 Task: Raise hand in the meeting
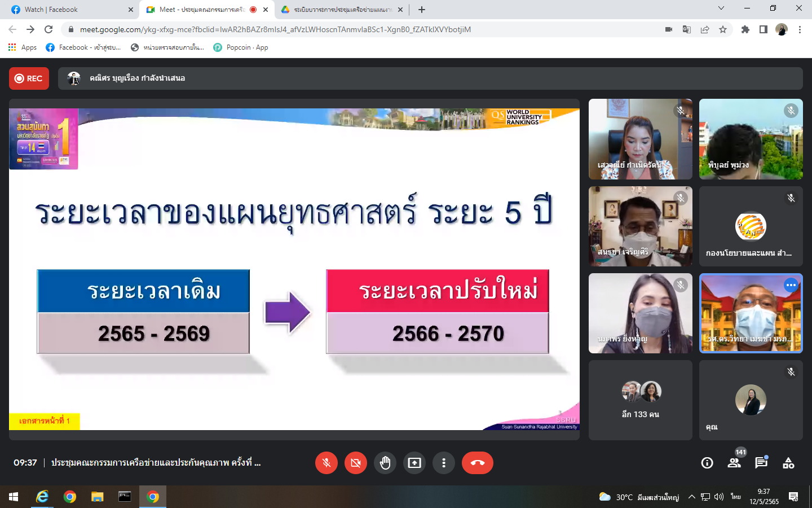pos(385,463)
